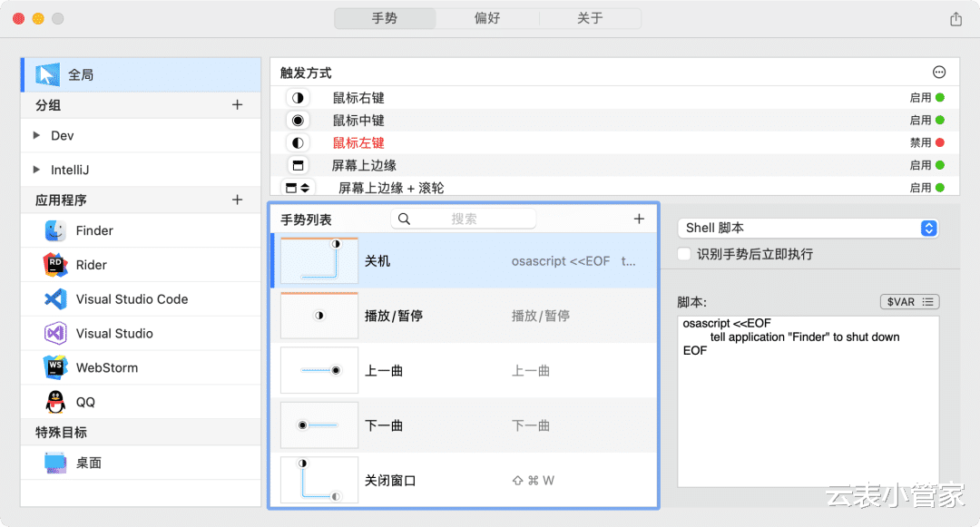Click the Visual Studio Code label
The width and height of the screenshot is (980, 527).
coord(132,299)
